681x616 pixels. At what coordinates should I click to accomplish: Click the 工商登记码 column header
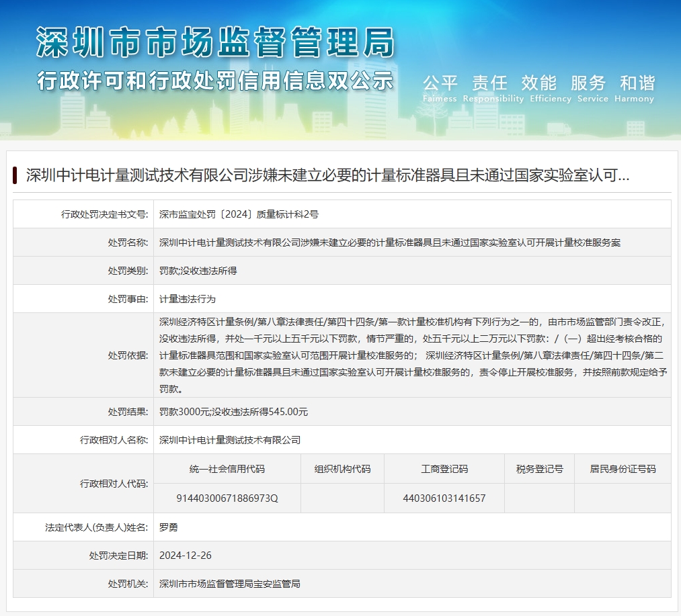point(444,469)
